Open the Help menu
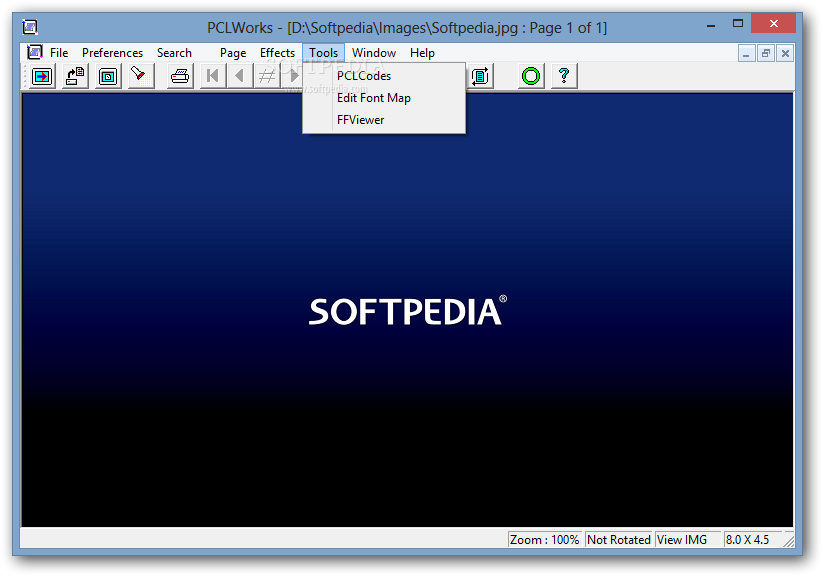This screenshot has width=823, height=576. (x=422, y=53)
